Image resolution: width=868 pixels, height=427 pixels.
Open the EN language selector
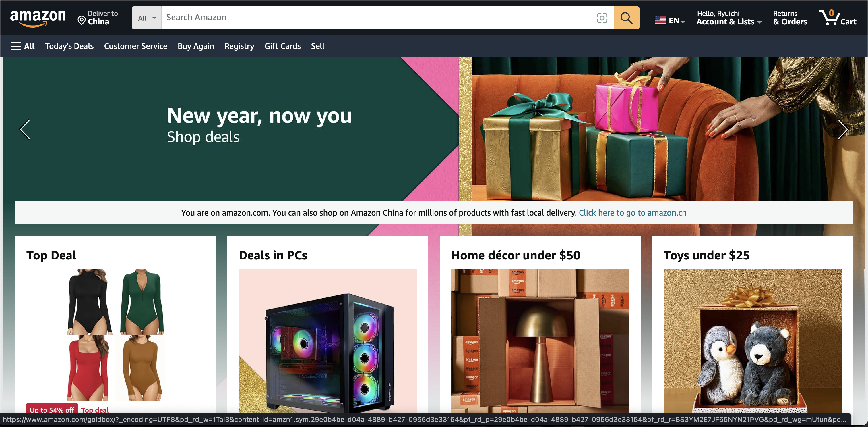click(x=670, y=21)
